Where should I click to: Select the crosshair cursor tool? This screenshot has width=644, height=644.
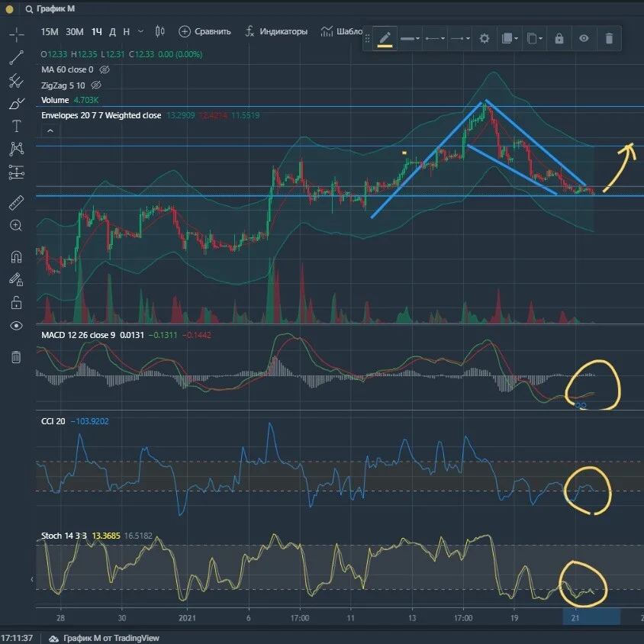tap(17, 34)
